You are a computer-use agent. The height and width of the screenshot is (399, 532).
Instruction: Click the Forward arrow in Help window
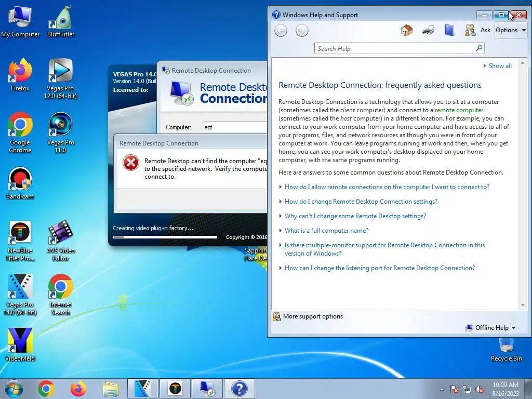(x=302, y=31)
